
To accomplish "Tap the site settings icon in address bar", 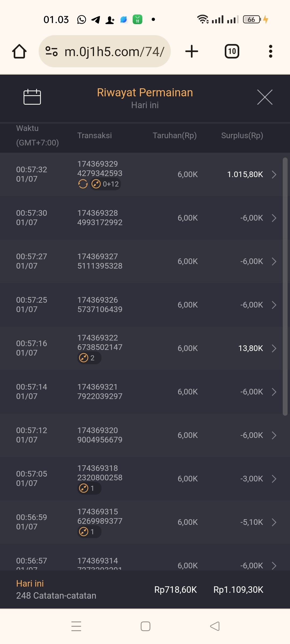I will 52,51.
